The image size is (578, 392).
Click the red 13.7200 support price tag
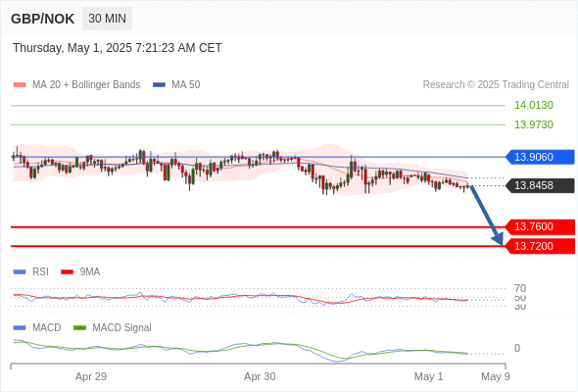pos(540,246)
